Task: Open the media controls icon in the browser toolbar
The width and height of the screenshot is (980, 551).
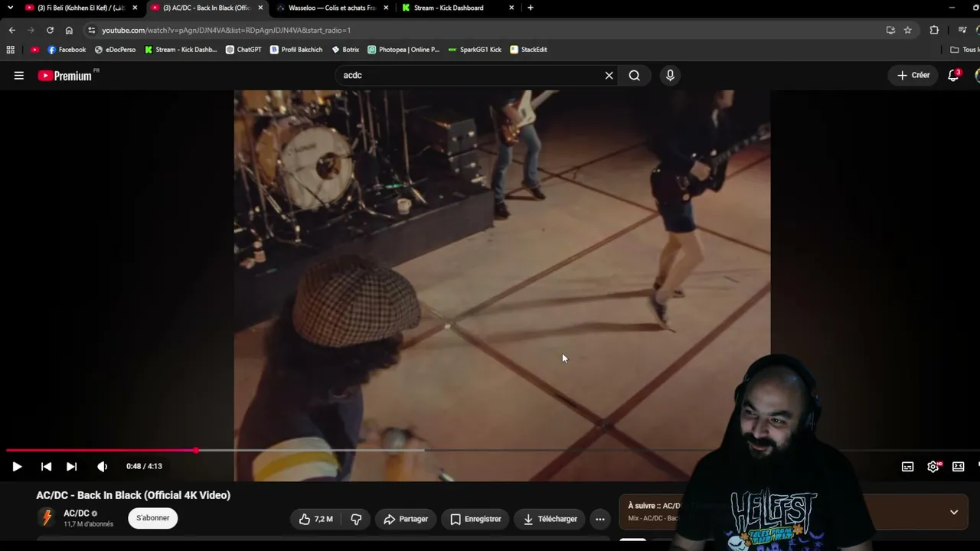Action: [962, 30]
